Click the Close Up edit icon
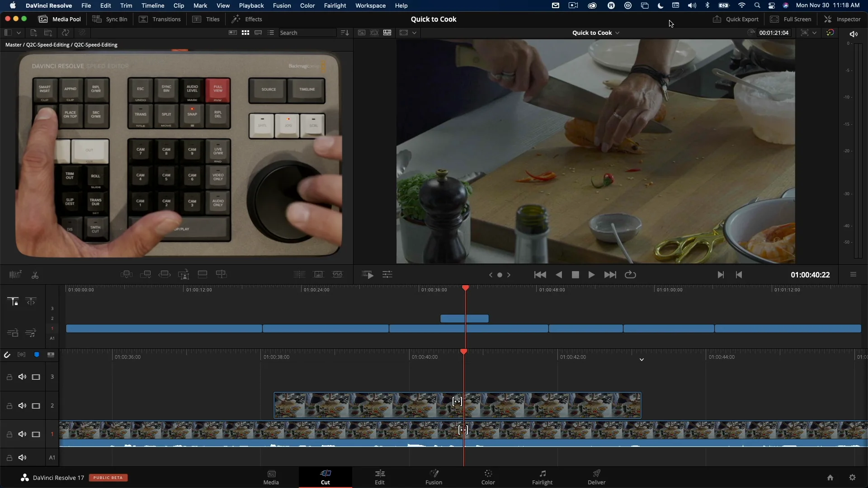The width and height of the screenshot is (868, 488). (x=184, y=274)
